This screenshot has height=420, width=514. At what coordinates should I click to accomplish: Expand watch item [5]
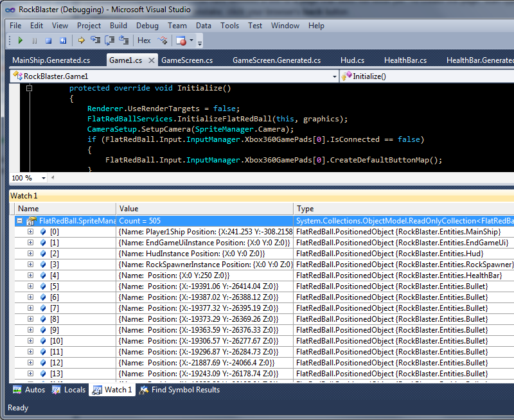30,286
